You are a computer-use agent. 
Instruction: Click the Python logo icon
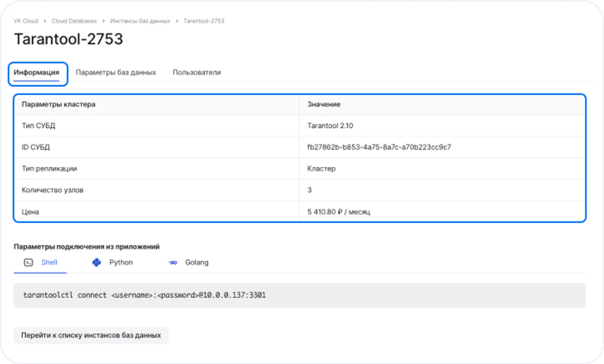coord(97,263)
